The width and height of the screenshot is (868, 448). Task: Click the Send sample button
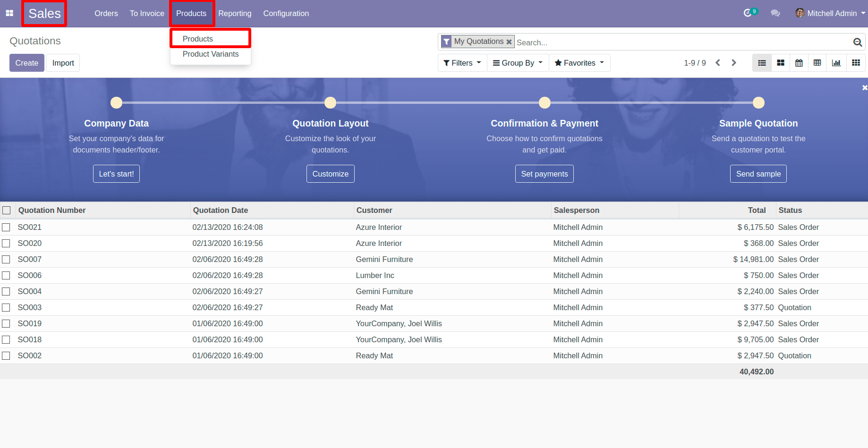[x=758, y=174]
